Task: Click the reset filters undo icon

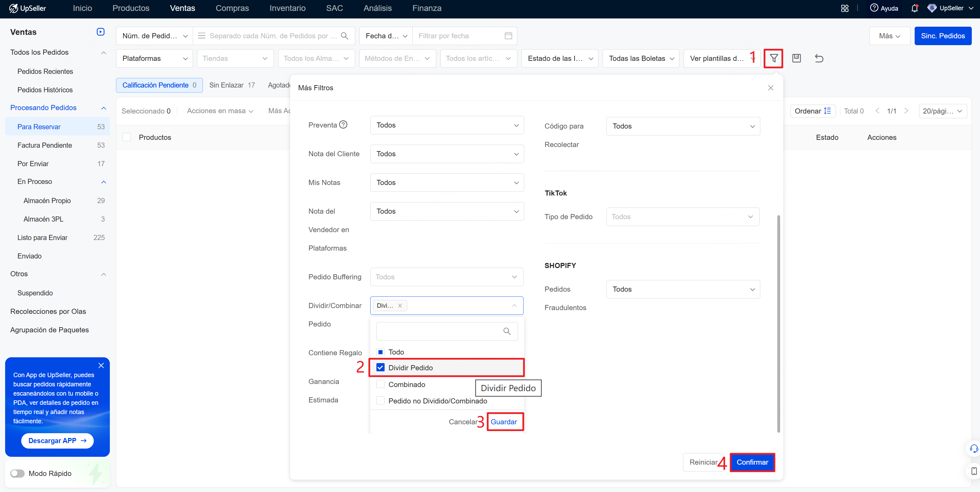Action: tap(819, 58)
